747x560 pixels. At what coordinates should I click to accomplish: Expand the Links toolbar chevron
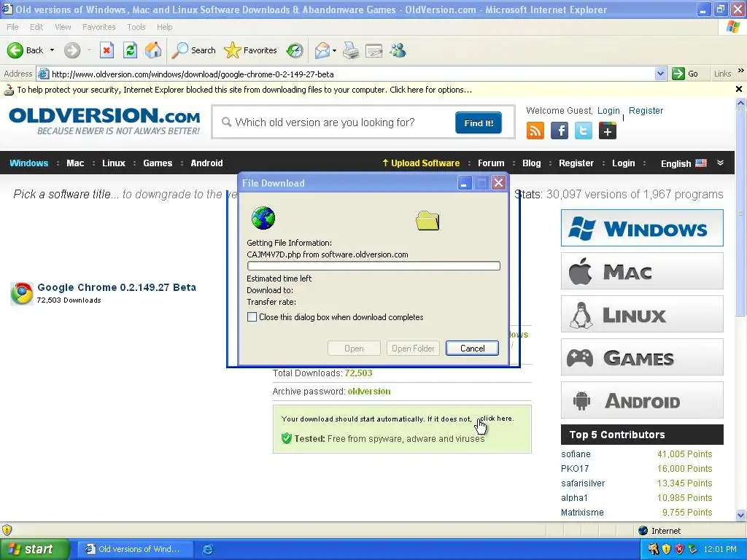tap(741, 71)
